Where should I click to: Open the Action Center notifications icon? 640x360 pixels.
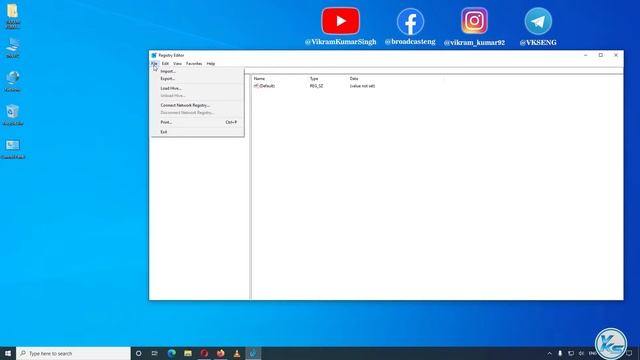[630, 353]
